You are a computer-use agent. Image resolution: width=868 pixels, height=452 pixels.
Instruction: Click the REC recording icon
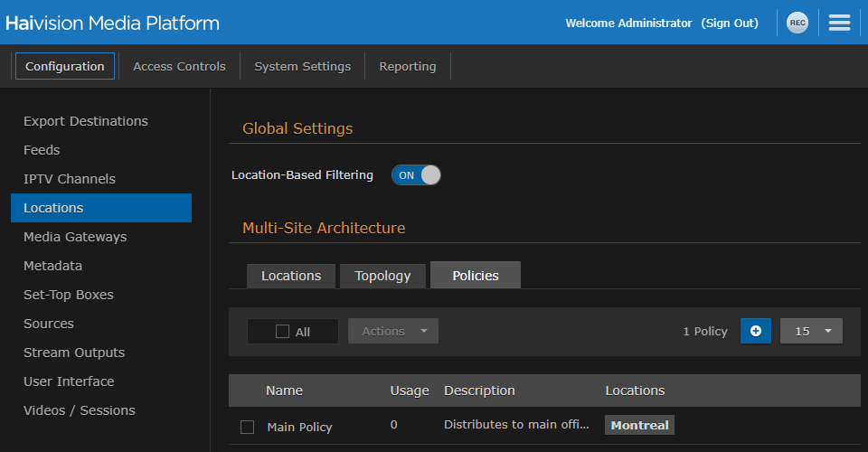coord(797,24)
